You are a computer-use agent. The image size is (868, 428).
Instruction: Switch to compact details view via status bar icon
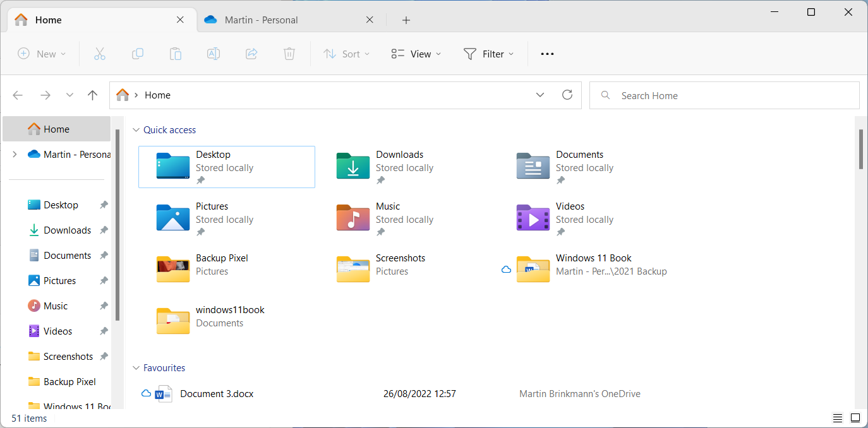[837, 418]
